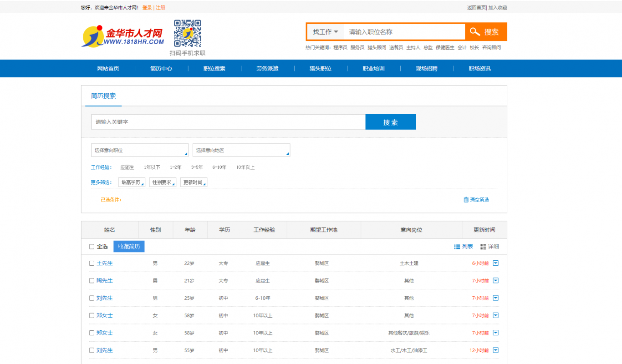Click 加入收藏 at the top right
The height and width of the screenshot is (364, 622).
point(498,8)
